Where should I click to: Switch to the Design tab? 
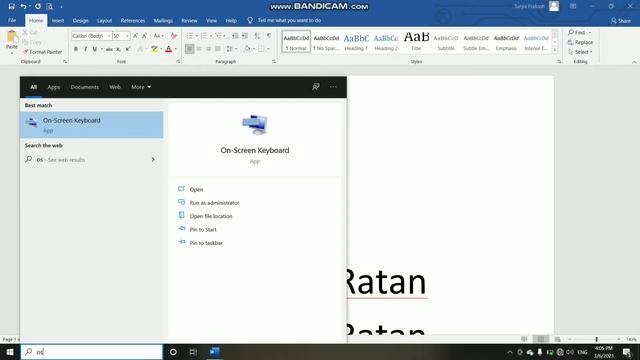pos(80,20)
